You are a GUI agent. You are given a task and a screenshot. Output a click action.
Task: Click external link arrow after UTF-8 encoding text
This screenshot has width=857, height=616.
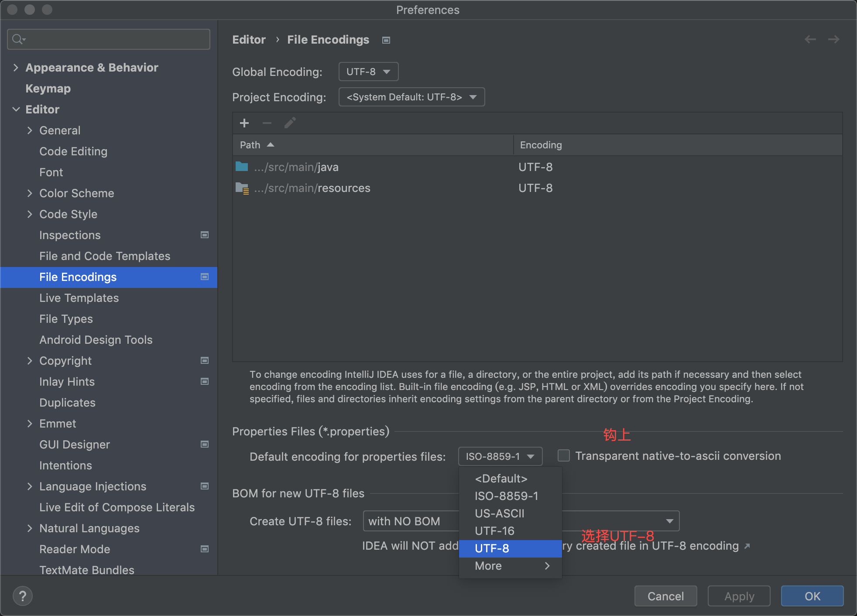(x=747, y=546)
